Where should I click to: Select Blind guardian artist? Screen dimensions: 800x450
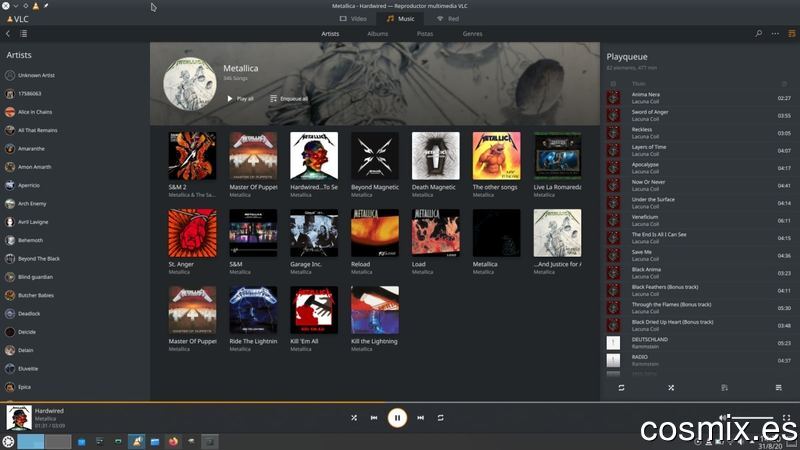pyautogui.click(x=74, y=277)
